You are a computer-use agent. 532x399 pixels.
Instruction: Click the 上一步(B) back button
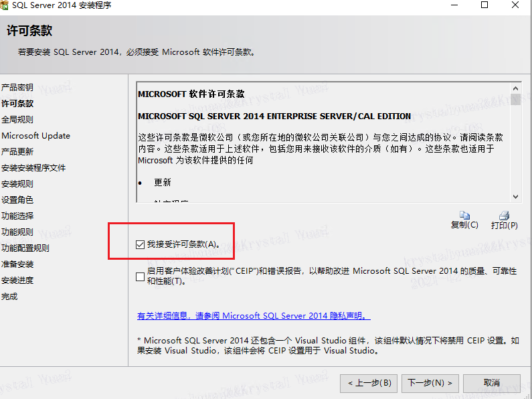pyautogui.click(x=370, y=384)
